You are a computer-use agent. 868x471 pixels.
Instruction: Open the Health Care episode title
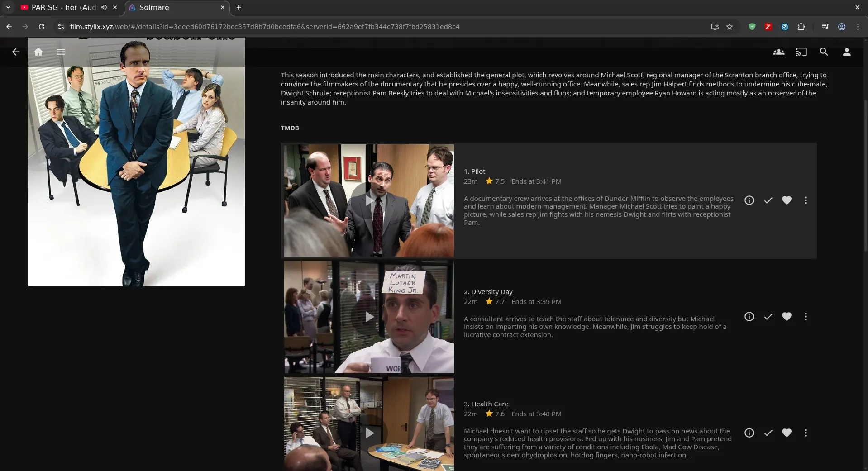click(486, 404)
